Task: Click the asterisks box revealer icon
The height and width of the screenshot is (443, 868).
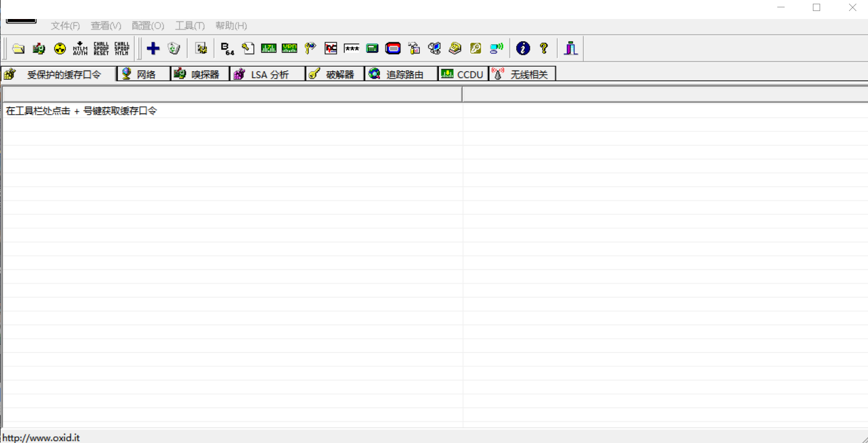Action: (352, 48)
